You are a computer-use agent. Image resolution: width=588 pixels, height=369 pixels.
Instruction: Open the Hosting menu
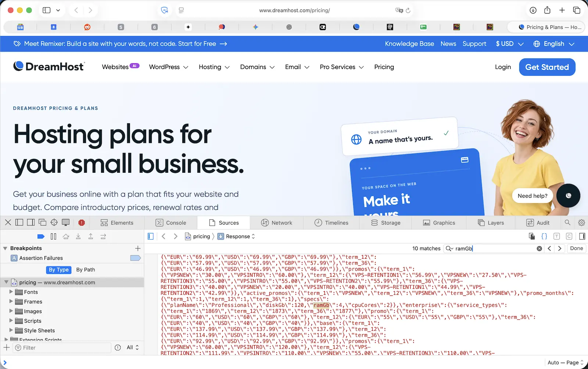214,67
